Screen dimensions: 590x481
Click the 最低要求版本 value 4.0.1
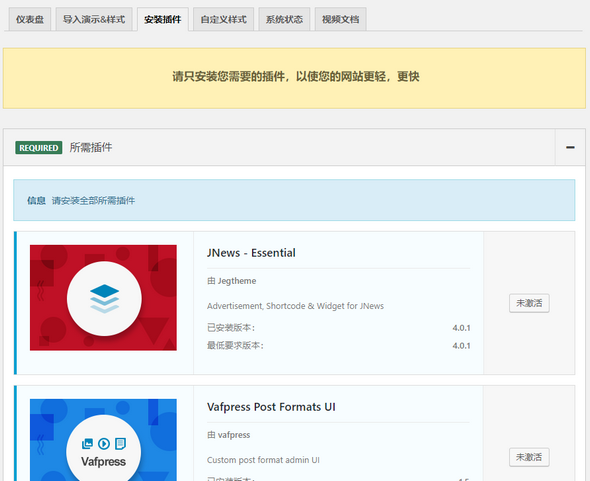461,346
